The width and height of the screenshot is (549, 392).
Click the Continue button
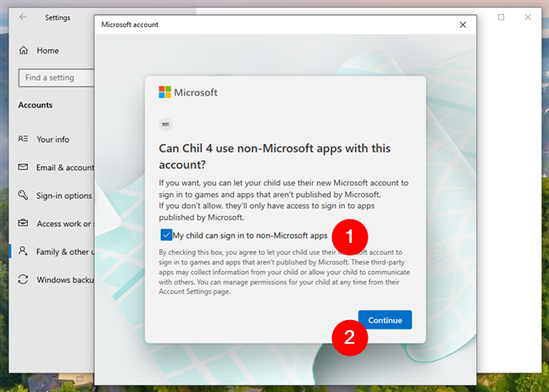pyautogui.click(x=385, y=320)
